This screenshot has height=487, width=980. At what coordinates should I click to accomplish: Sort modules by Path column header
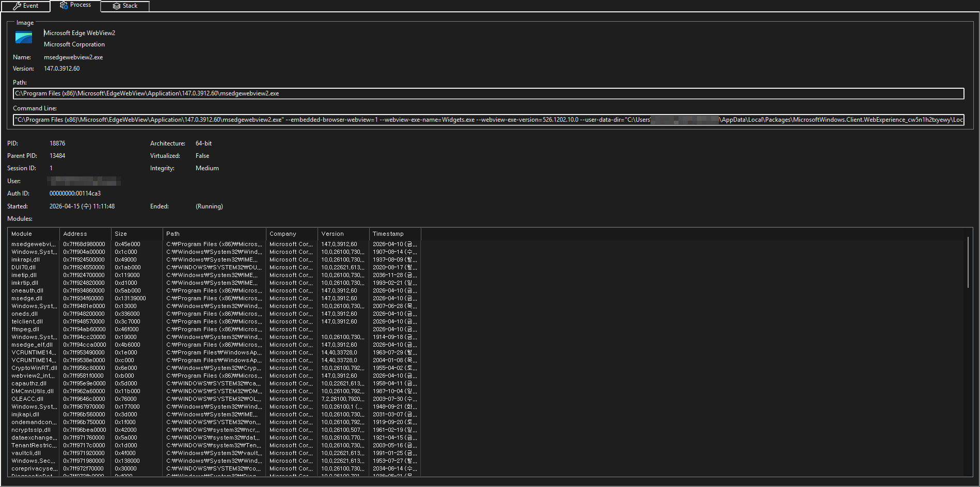214,234
